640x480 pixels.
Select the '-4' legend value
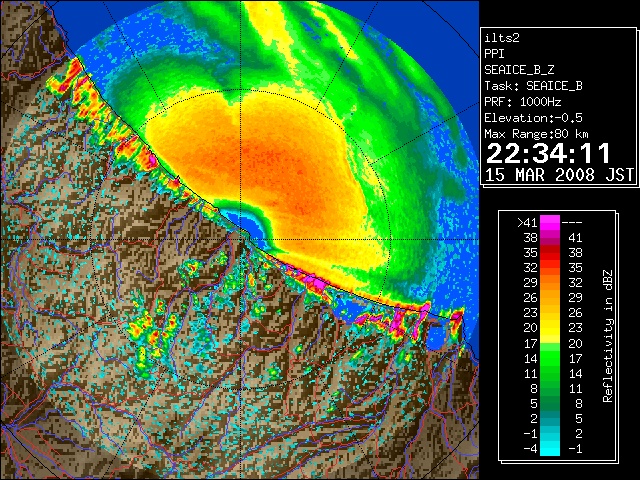click(x=530, y=449)
